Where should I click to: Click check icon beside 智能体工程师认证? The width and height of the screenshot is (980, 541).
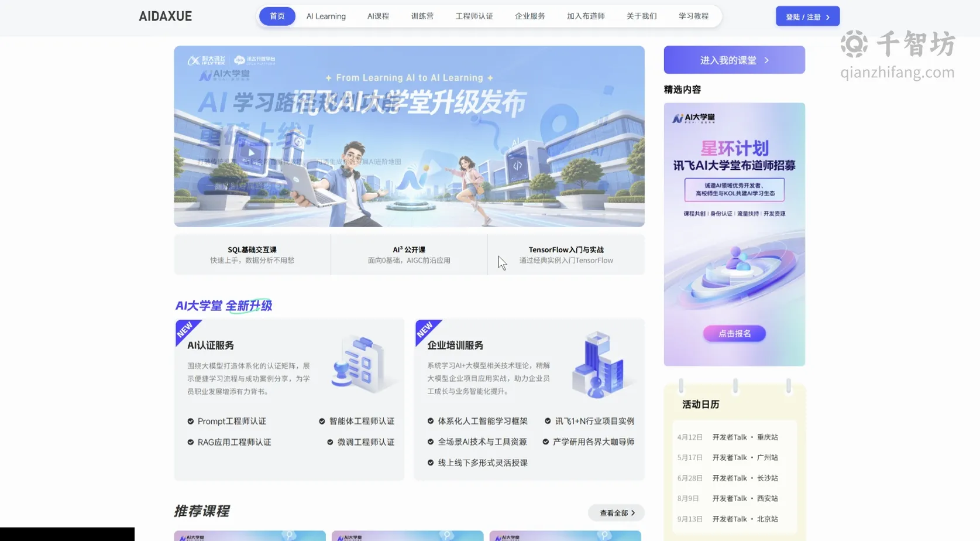tap(322, 421)
